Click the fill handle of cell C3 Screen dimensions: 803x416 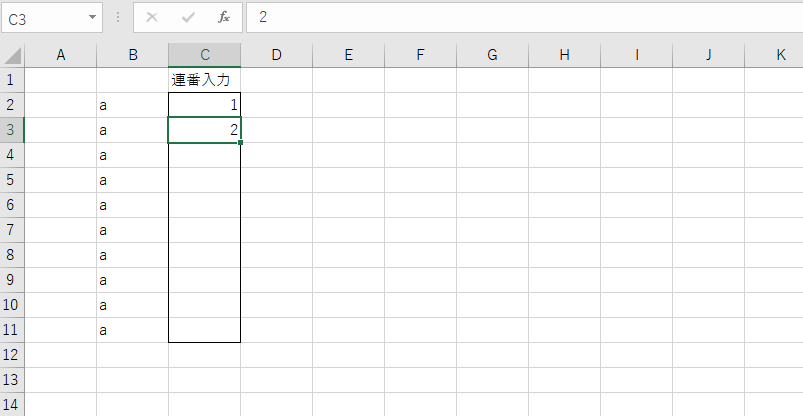click(x=241, y=143)
